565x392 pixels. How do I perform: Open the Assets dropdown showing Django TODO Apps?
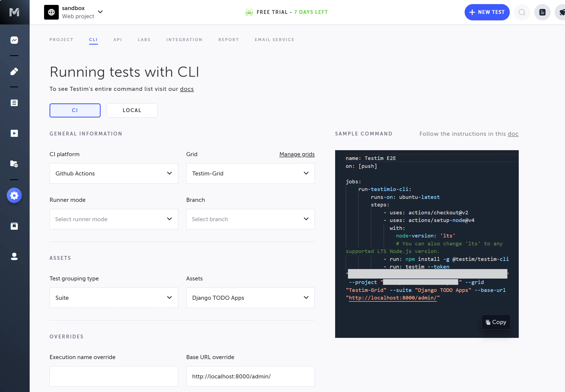coord(250,298)
